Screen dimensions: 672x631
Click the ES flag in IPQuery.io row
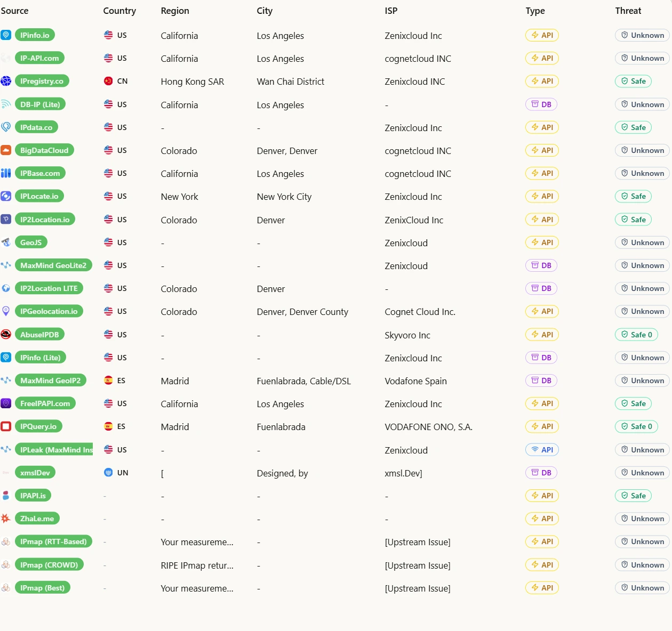point(108,426)
